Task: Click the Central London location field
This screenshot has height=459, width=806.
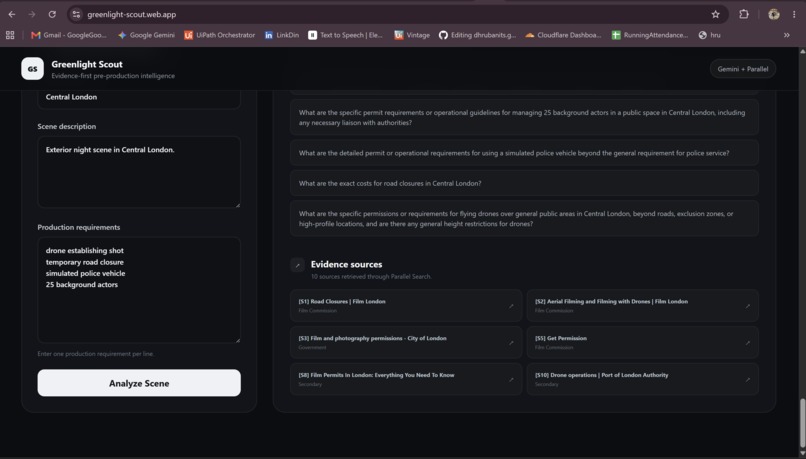Action: click(x=139, y=98)
